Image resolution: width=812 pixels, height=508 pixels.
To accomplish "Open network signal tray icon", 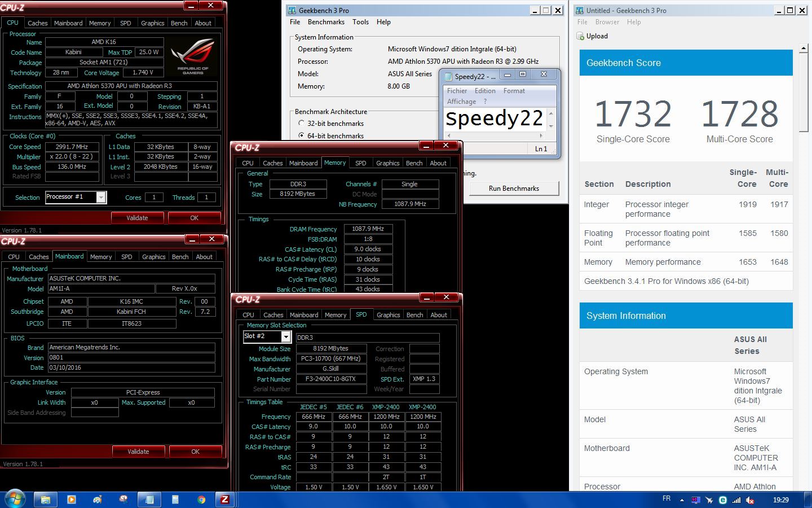I will click(x=736, y=500).
